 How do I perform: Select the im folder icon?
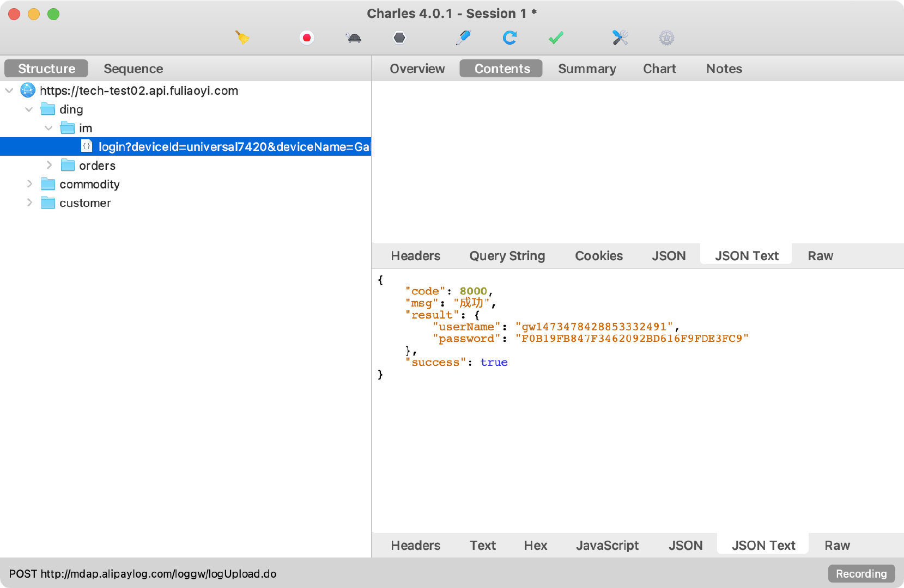tap(68, 128)
